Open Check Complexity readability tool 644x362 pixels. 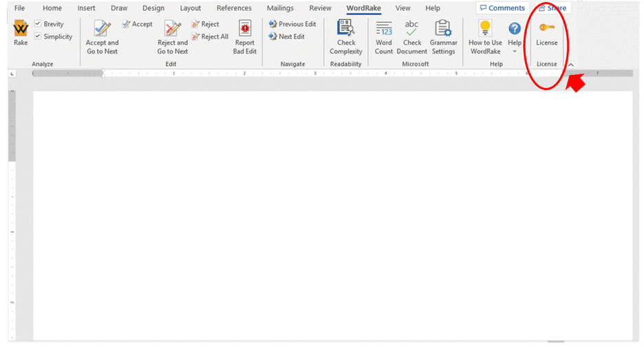click(x=346, y=37)
